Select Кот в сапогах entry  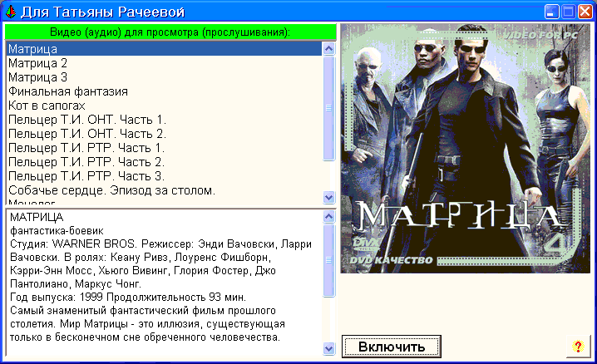(x=47, y=106)
